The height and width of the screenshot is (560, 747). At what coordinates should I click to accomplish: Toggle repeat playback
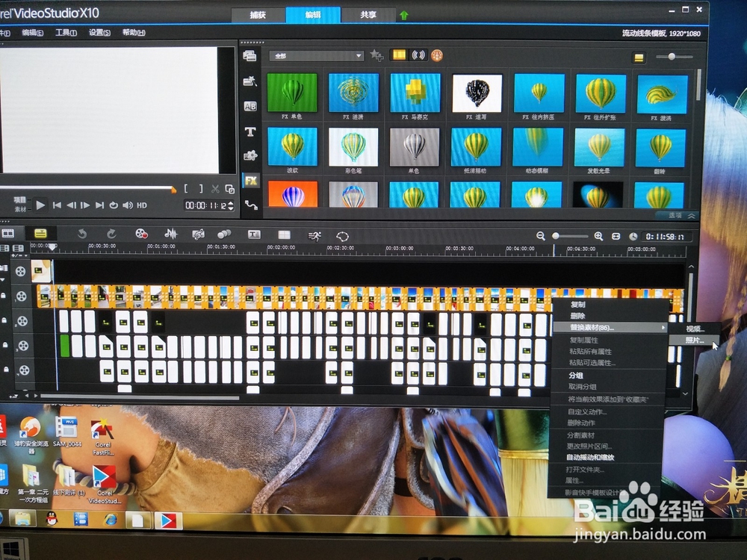[114, 205]
